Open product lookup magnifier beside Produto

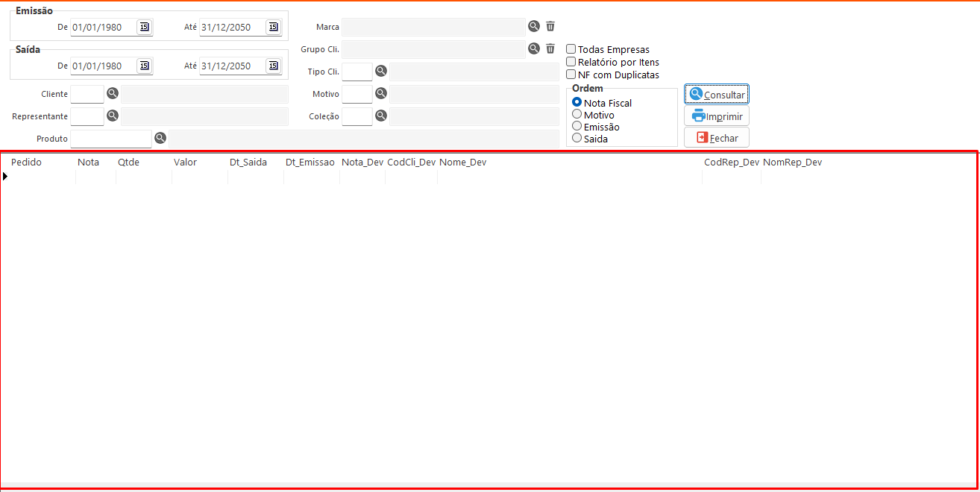click(x=160, y=139)
